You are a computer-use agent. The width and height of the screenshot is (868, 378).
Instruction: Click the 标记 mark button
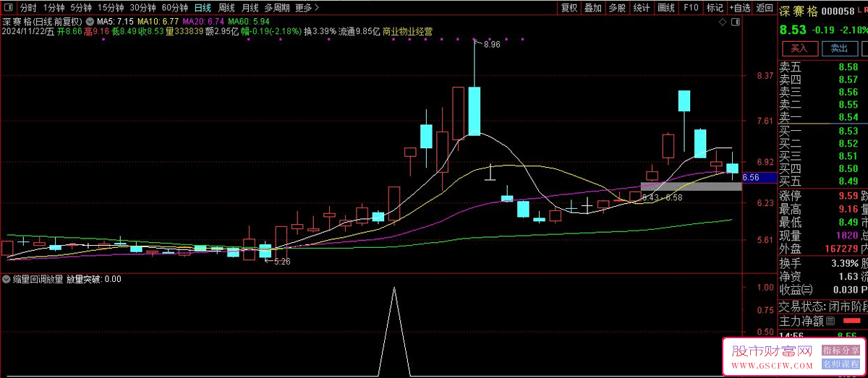[x=715, y=8]
